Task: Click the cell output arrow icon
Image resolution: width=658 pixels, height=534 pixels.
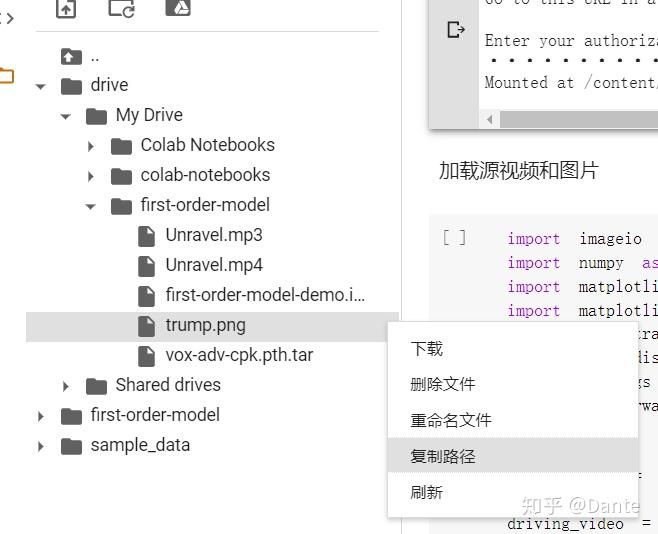Action: pyautogui.click(x=456, y=30)
